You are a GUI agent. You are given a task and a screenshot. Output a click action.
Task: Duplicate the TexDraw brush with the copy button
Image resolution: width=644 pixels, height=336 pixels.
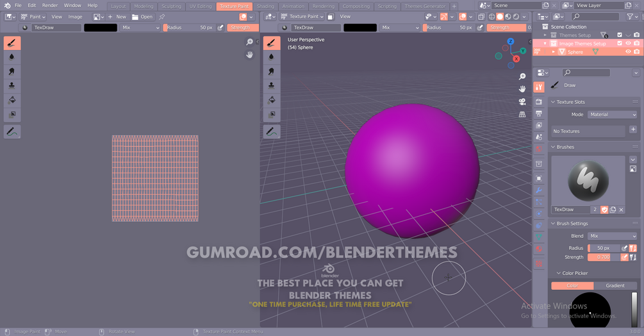pos(613,210)
